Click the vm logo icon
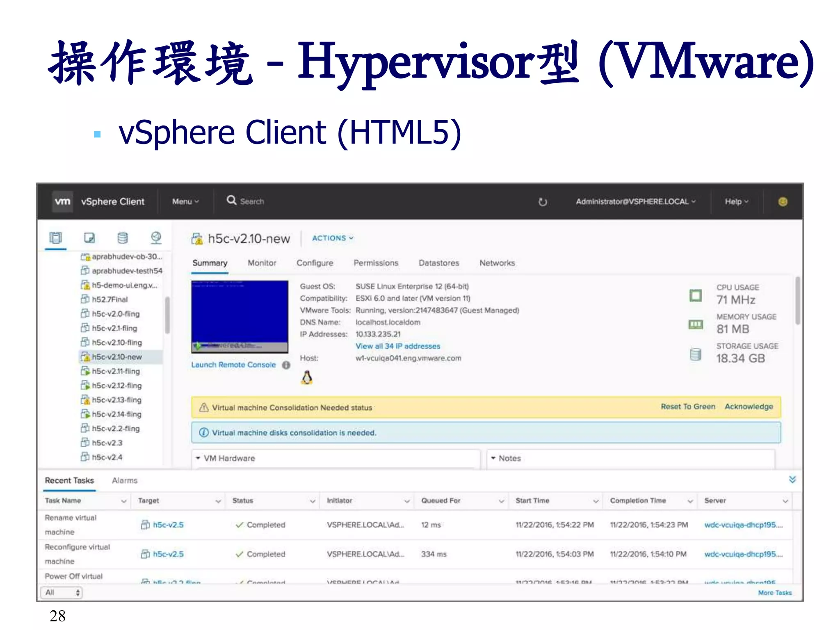The height and width of the screenshot is (630, 840). click(63, 201)
